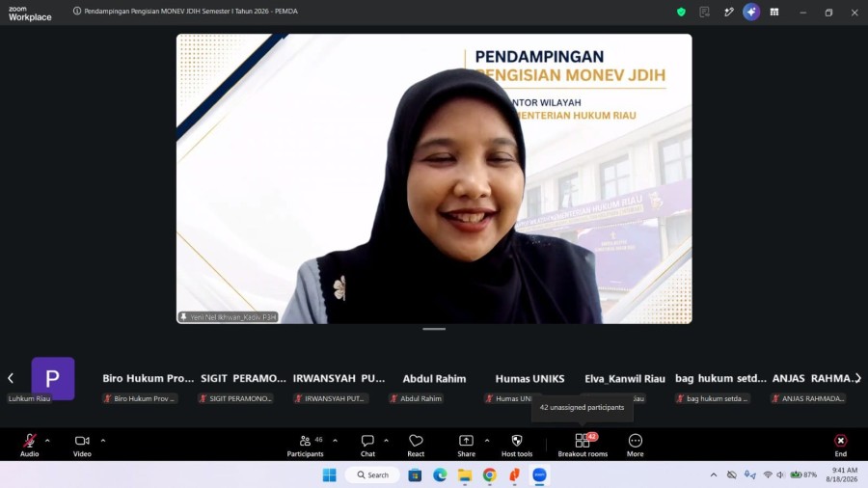Open Microsoft Edge from taskbar
Image resolution: width=868 pixels, height=488 pixels.
tap(440, 474)
